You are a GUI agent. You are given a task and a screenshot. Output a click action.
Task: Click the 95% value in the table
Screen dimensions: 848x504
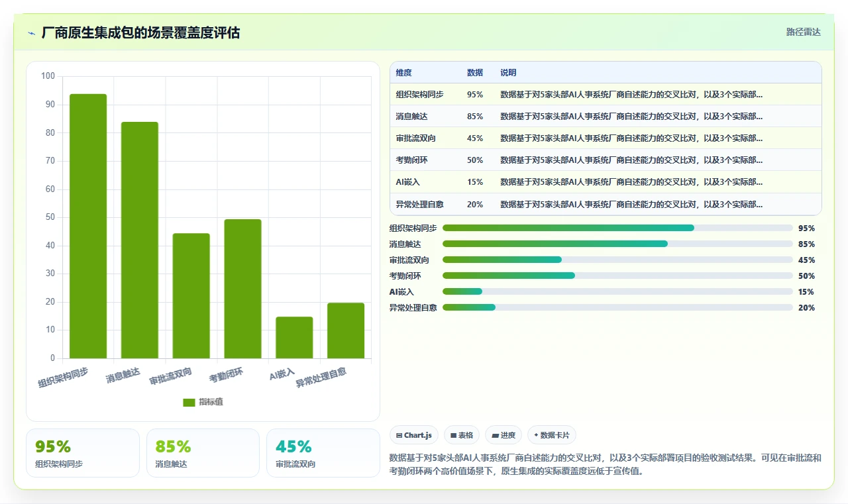pos(475,95)
